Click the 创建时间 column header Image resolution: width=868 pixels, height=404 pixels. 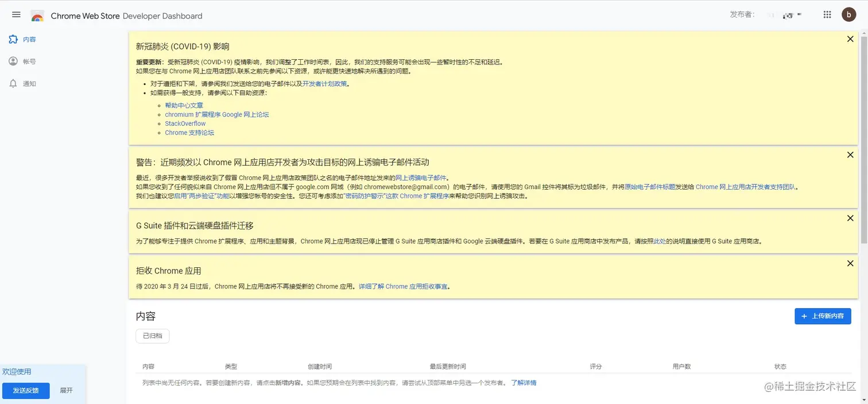tap(320, 367)
